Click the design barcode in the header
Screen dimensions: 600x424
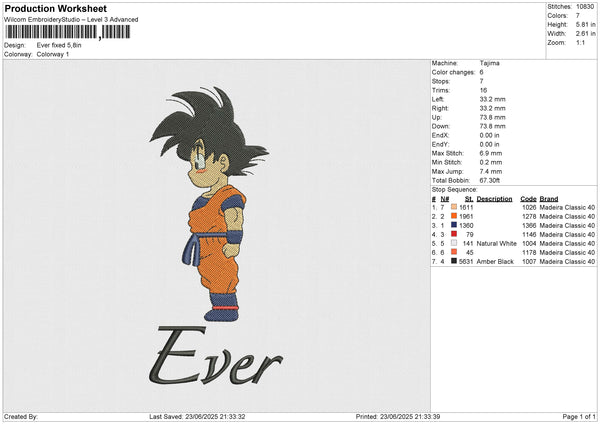[x=67, y=32]
